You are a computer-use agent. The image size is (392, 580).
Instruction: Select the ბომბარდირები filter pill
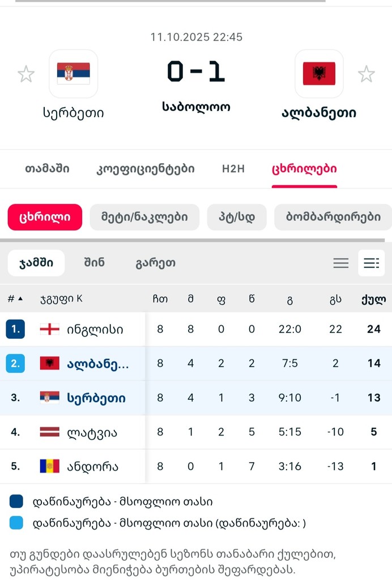(x=333, y=217)
